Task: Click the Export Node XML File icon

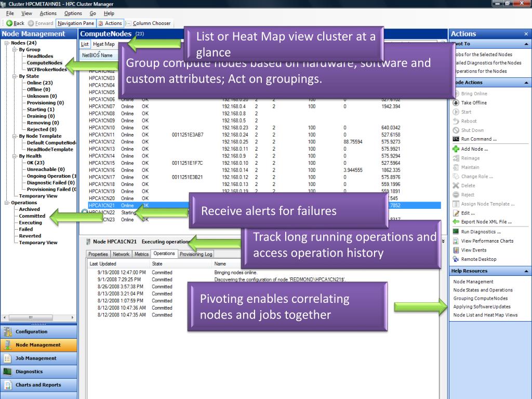Action: tap(456, 221)
